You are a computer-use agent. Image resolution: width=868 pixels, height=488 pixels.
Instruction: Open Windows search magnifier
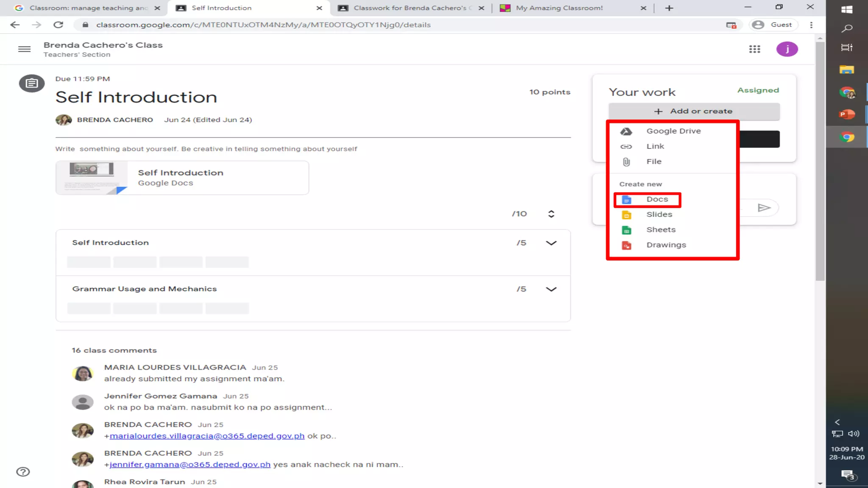click(x=847, y=28)
